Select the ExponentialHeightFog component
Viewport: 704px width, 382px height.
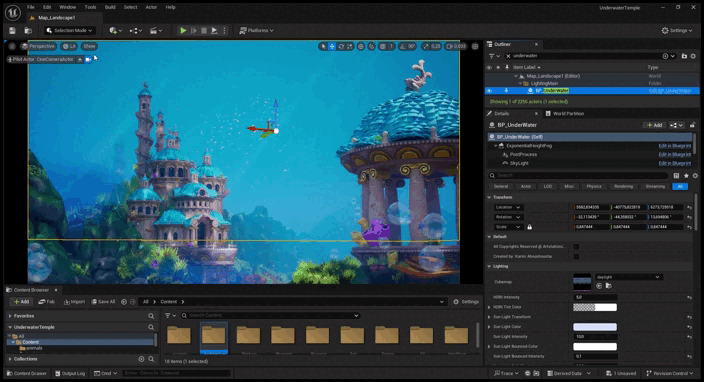click(529, 146)
